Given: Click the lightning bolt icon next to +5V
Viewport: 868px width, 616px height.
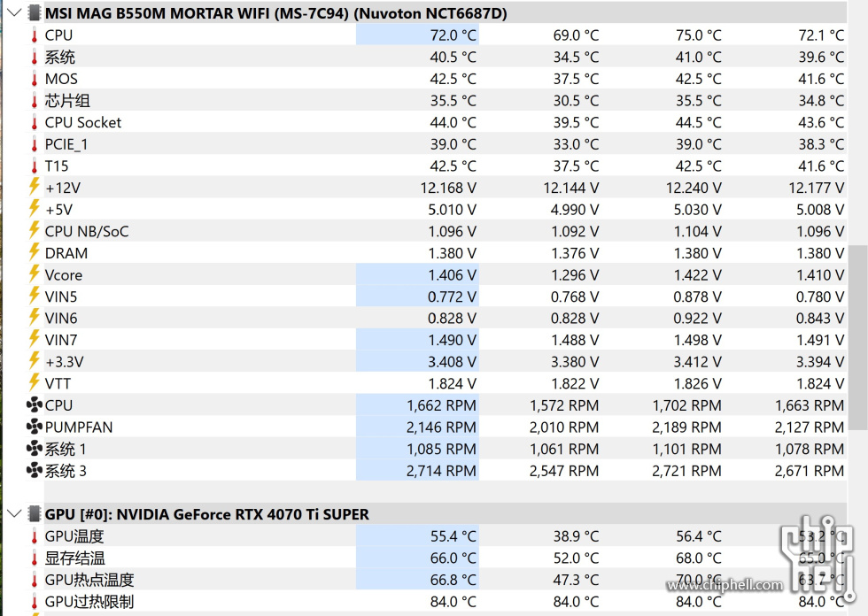Looking at the screenshot, I should click(35, 209).
